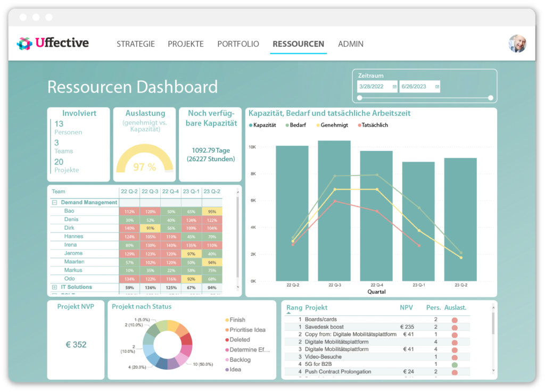Screen dimensions: 545x392
Task: Click the project list scroll-up arrow
Action: pyautogui.click(x=493, y=307)
